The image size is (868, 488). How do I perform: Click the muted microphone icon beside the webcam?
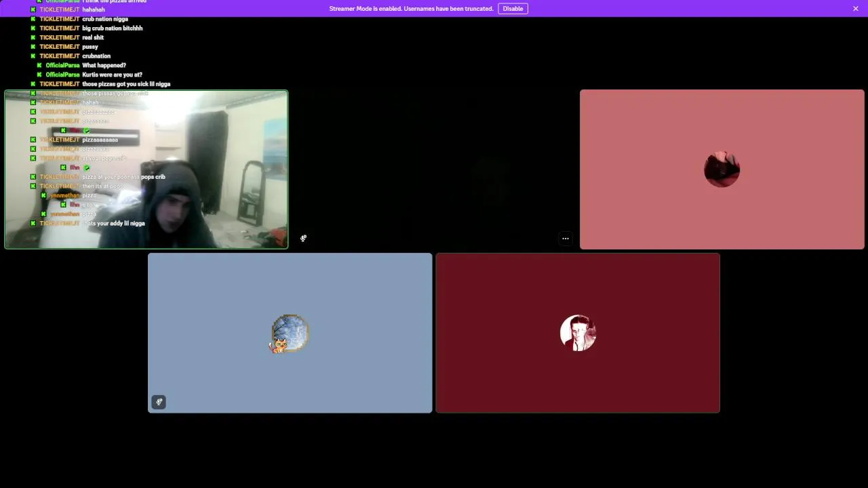click(x=304, y=239)
